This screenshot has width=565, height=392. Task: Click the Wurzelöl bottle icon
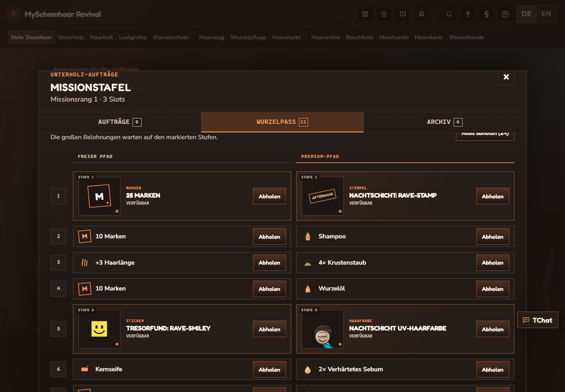(x=308, y=289)
